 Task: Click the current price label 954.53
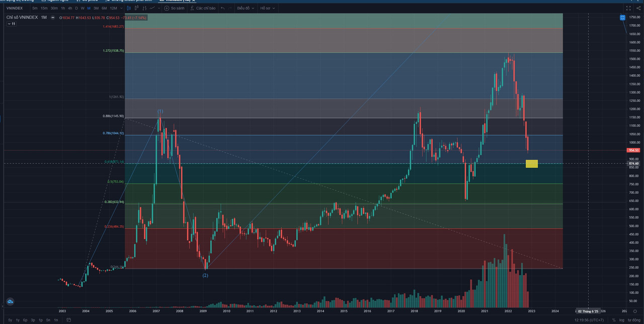(633, 150)
